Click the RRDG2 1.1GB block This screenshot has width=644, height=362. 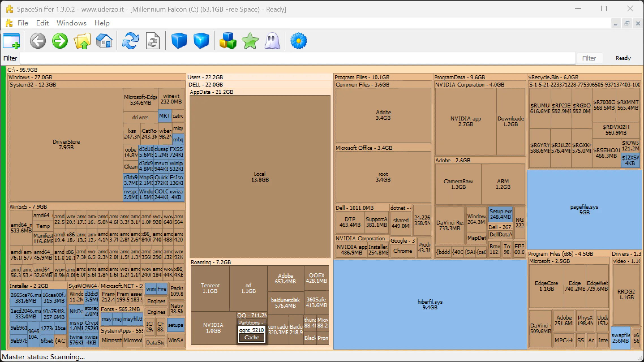click(x=626, y=294)
